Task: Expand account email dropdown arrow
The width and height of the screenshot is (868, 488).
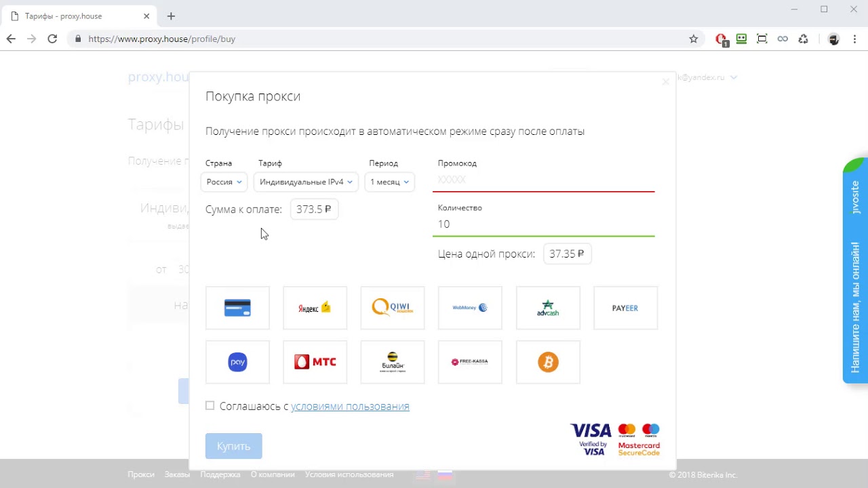Action: (734, 77)
